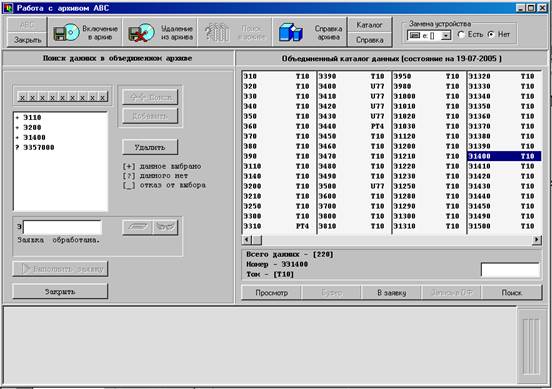Image resolution: width=552 pixels, height=389 pixels.
Task: Click the disabled 'Добавить' button
Action: tap(150, 115)
